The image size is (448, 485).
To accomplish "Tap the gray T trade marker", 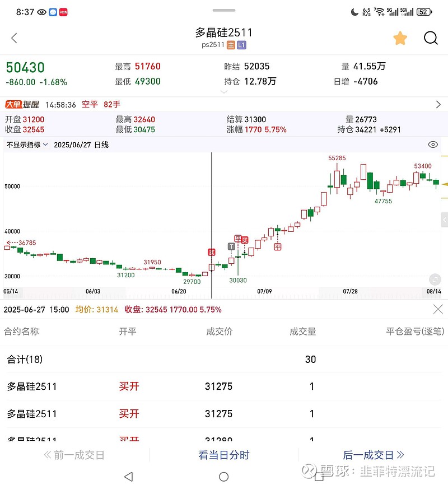I will click(x=231, y=246).
